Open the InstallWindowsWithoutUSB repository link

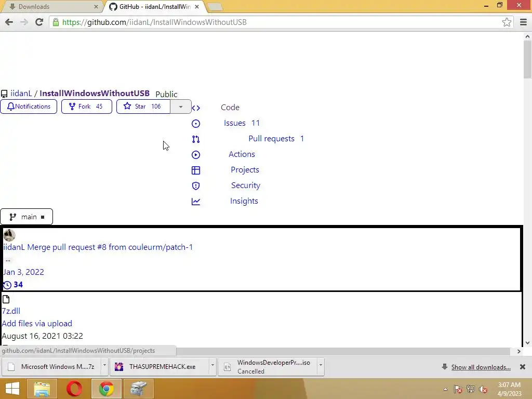[x=95, y=94]
